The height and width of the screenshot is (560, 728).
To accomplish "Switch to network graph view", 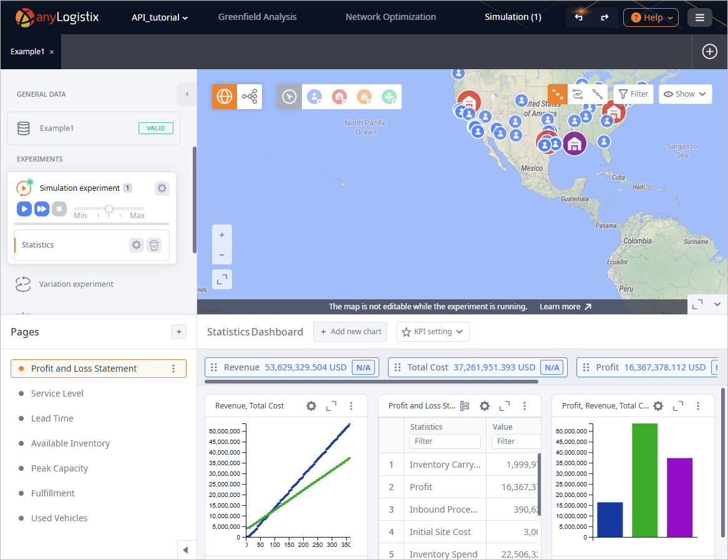I will coord(250,97).
